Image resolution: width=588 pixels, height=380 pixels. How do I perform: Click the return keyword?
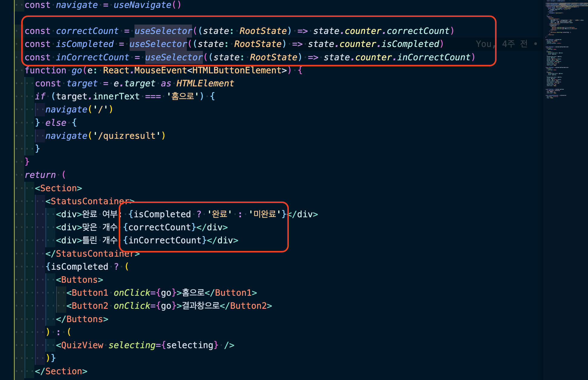[x=40, y=175]
